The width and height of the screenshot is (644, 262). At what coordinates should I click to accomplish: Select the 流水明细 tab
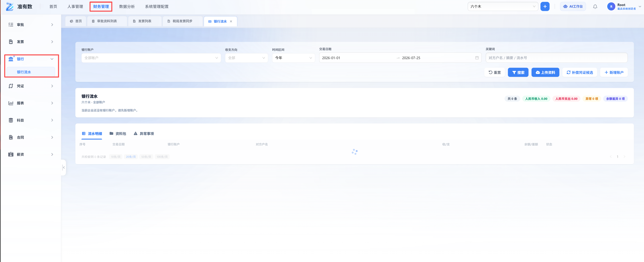92,134
